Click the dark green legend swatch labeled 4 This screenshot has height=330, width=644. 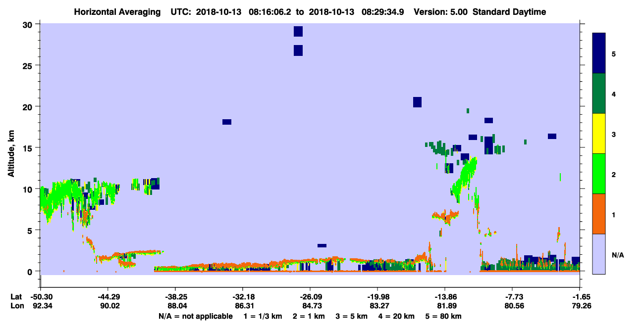pos(599,94)
